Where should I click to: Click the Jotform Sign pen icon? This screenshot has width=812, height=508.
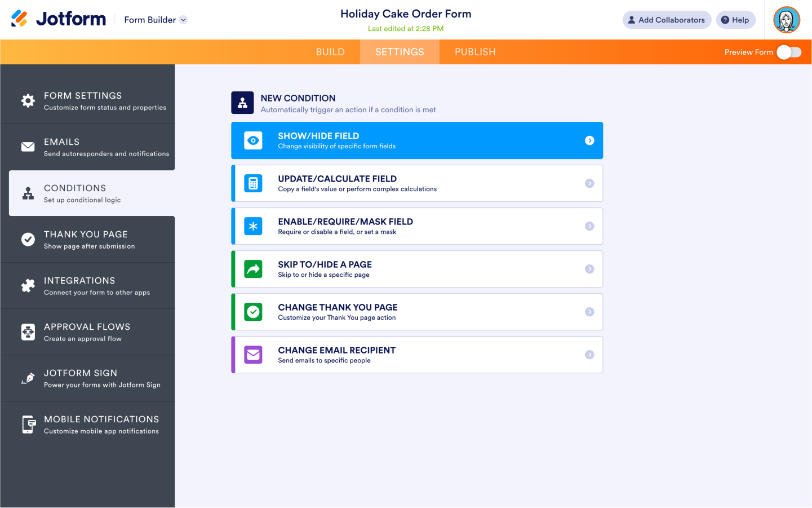point(28,378)
